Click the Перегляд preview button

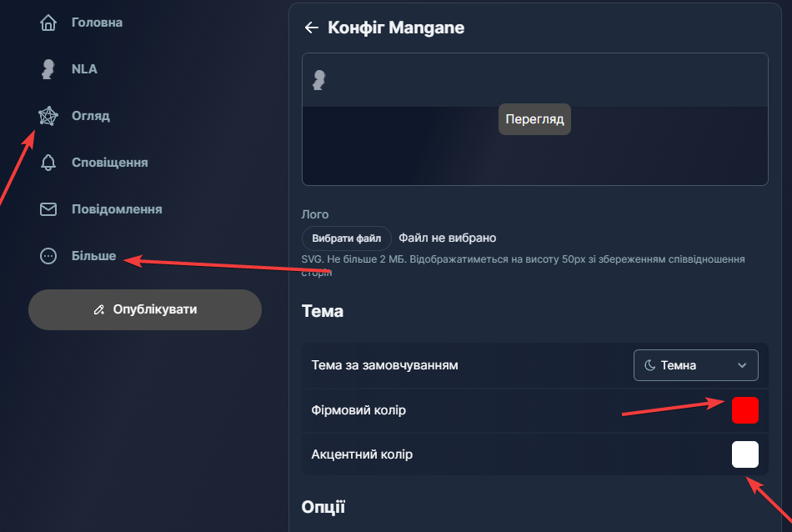click(x=534, y=118)
